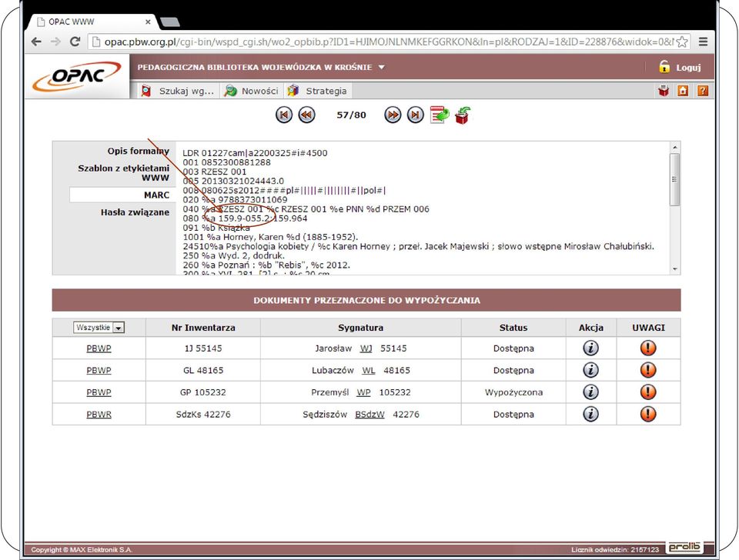This screenshot has width=739, height=560.
Task: Open the Nowości menu item
Action: (252, 91)
